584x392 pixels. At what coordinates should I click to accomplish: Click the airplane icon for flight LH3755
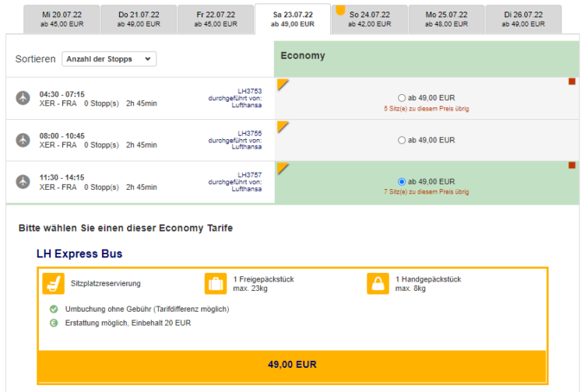(x=23, y=140)
